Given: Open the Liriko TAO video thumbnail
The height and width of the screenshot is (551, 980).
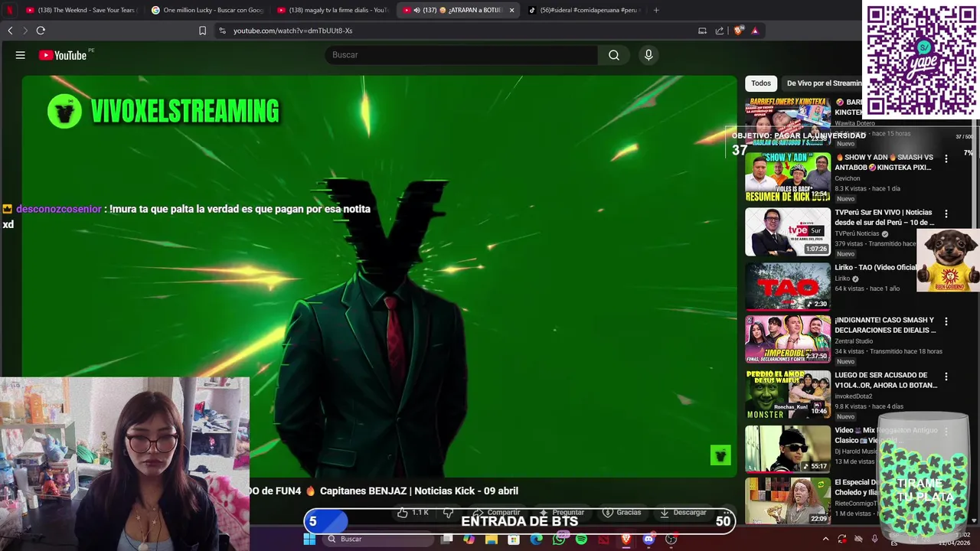Looking at the screenshot, I should point(788,287).
